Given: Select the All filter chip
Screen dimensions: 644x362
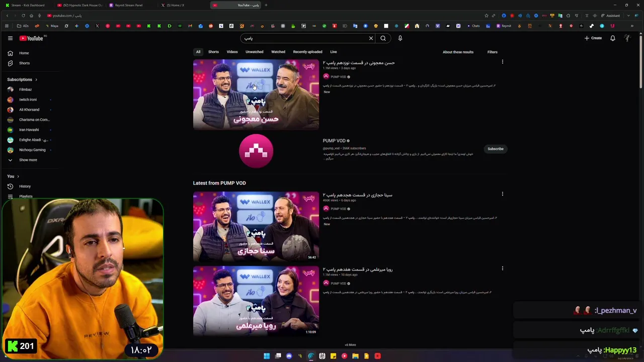Looking at the screenshot, I should pyautogui.click(x=198, y=52).
